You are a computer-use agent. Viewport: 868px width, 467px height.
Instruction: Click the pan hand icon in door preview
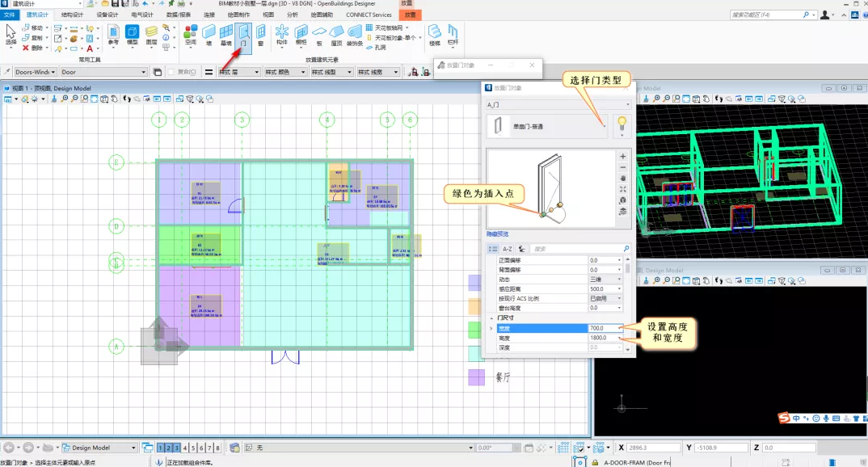pyautogui.click(x=623, y=179)
